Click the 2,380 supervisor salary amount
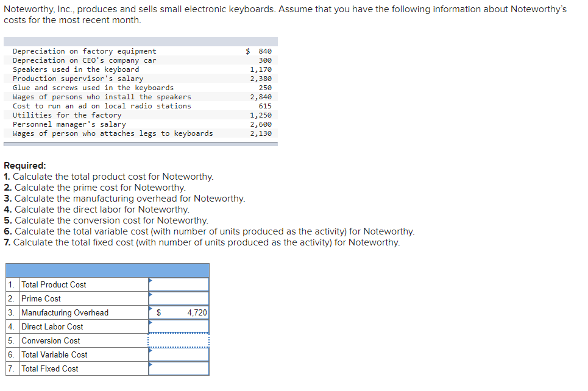The width and height of the screenshot is (588, 391). 261,79
